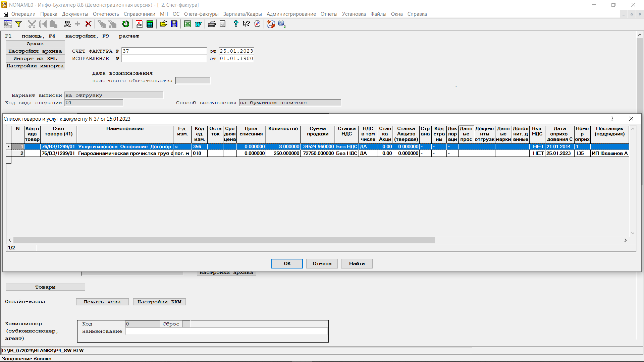
Task: Click the scissors cut icon
Action: [x=32, y=24]
